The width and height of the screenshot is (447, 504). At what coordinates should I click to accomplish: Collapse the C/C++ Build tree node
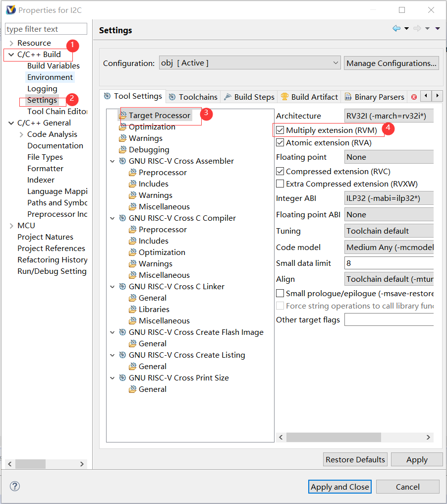(x=11, y=55)
